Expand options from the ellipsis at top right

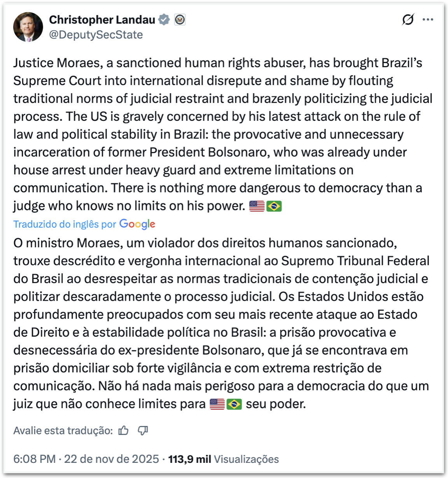428,19
